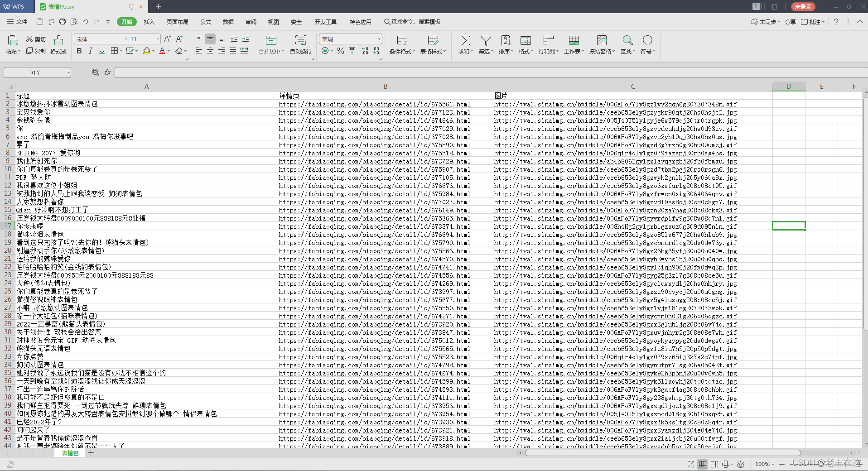Toggle bottom vertical alignment
868x471 pixels.
click(222, 39)
